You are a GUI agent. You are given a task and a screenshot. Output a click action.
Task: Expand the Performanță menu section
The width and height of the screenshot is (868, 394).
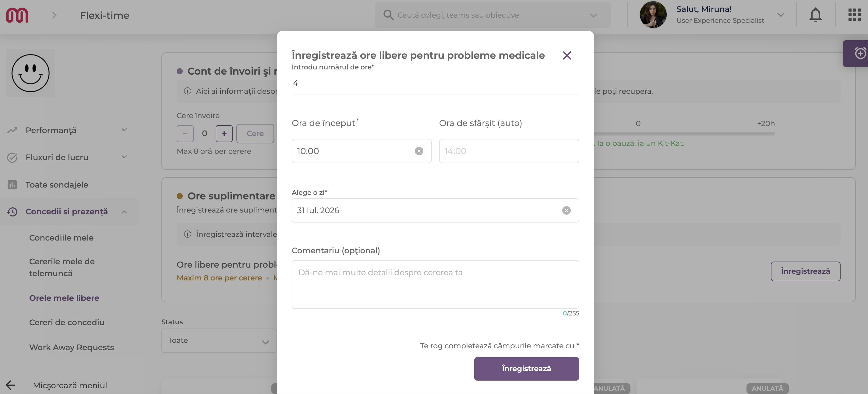(x=124, y=130)
